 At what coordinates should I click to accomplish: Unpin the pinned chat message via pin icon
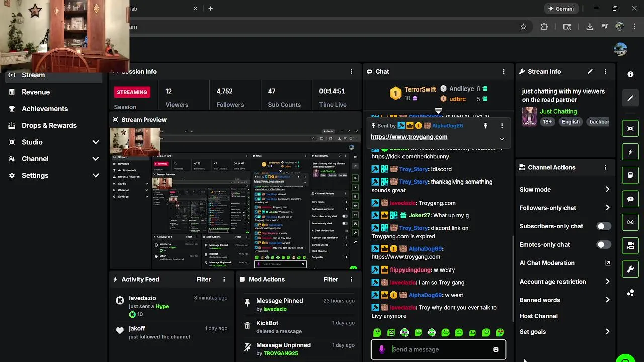coord(485,126)
